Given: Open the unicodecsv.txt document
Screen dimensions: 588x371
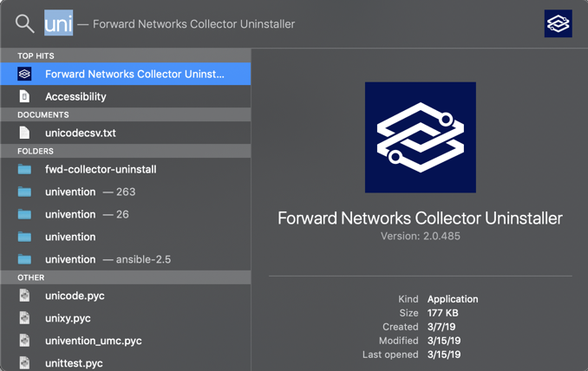Looking at the screenshot, I should pyautogui.click(x=126, y=133).
